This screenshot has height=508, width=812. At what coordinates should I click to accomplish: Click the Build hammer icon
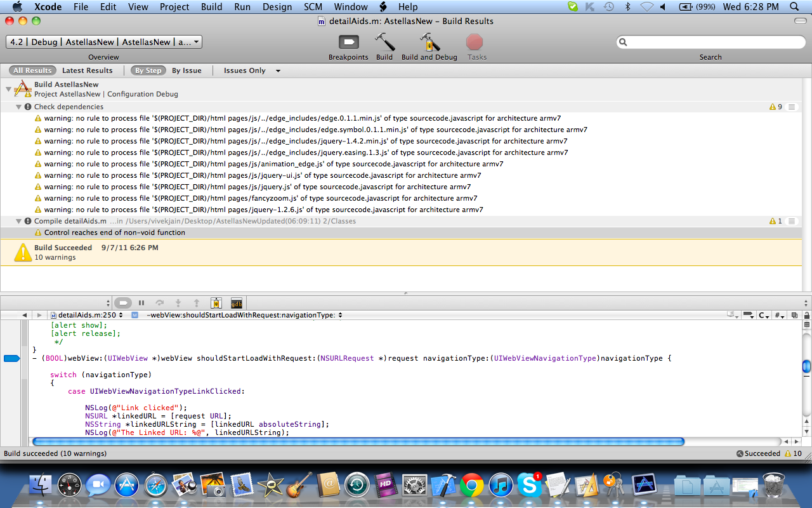coord(384,42)
